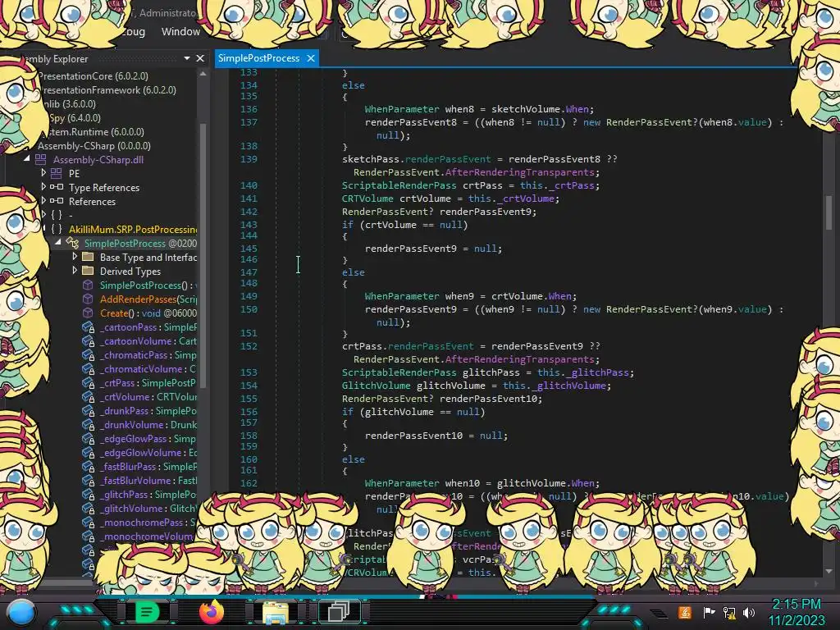Expand the References tree node

(43, 200)
